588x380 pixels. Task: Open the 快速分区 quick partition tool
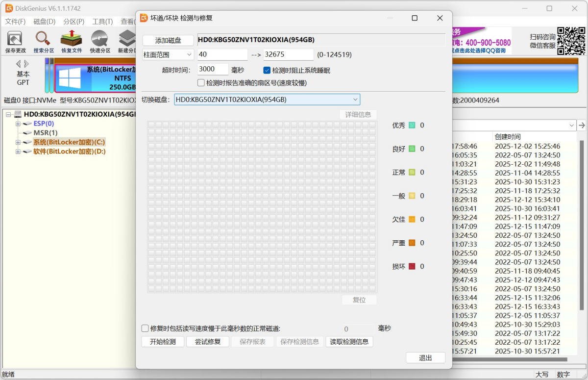[x=99, y=41]
